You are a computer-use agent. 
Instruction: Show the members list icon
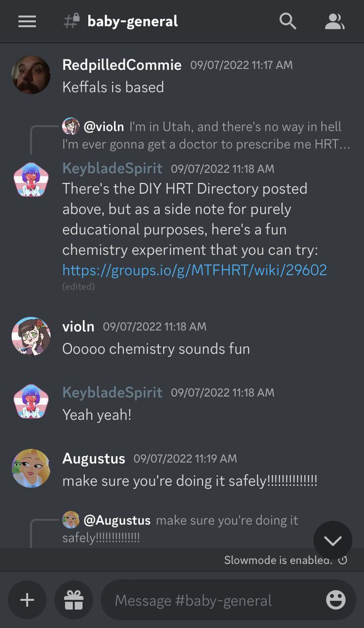click(334, 21)
